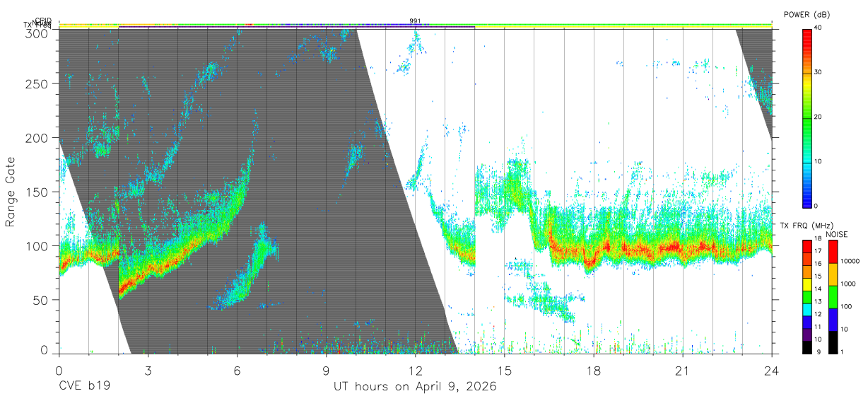Click the TX Freq color strip above plot

point(415,26)
